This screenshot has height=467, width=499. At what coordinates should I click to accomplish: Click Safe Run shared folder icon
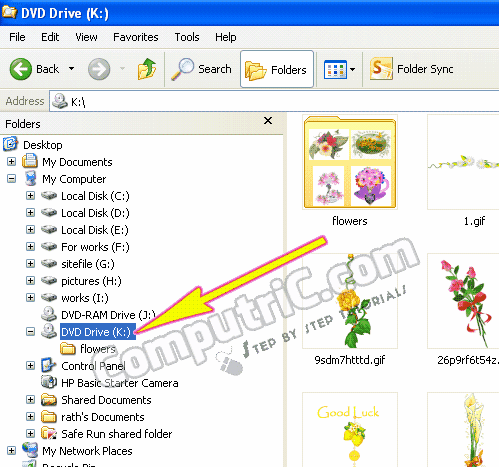pos(49,433)
